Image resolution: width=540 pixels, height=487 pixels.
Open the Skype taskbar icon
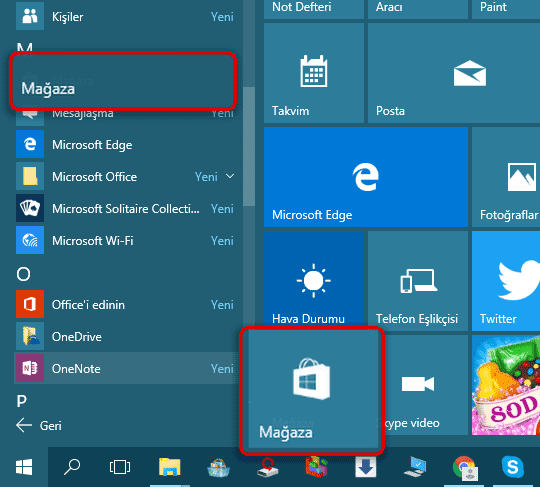click(513, 467)
